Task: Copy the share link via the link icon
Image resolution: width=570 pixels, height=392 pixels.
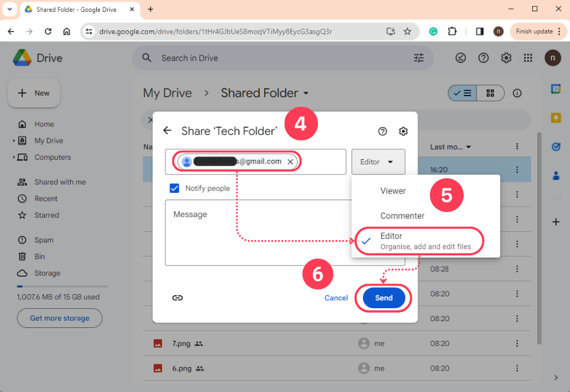Action: coord(178,298)
